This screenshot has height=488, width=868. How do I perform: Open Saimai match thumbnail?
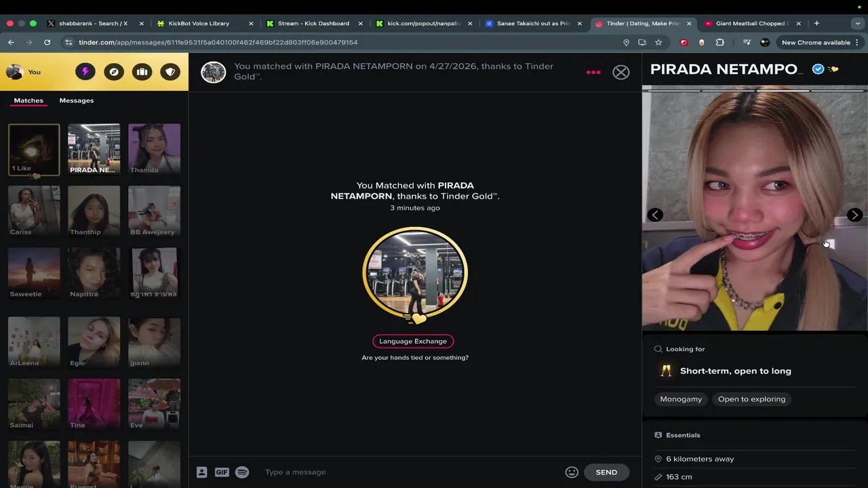click(x=34, y=405)
